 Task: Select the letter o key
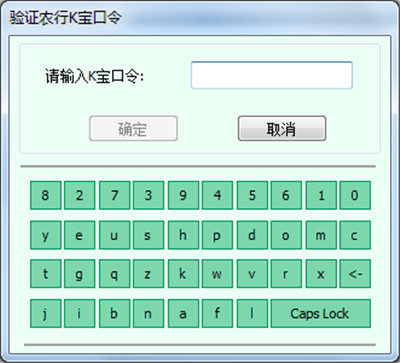pos(286,235)
